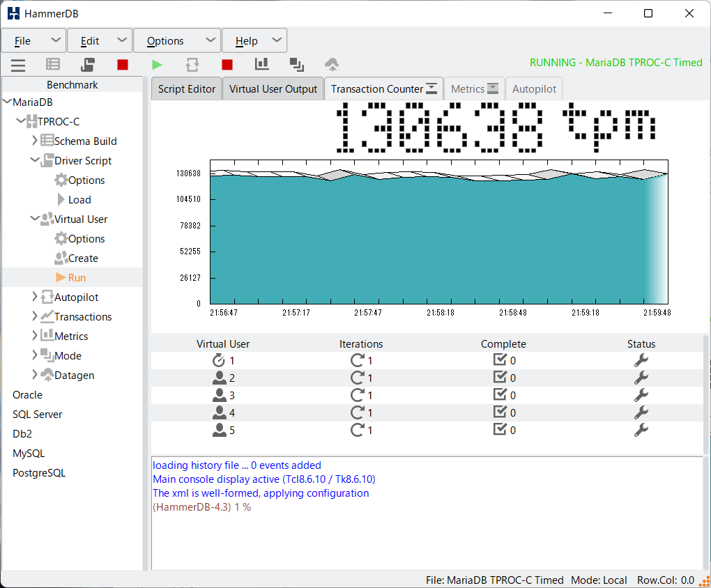Click the green Run virtual users arrow

coord(157,65)
